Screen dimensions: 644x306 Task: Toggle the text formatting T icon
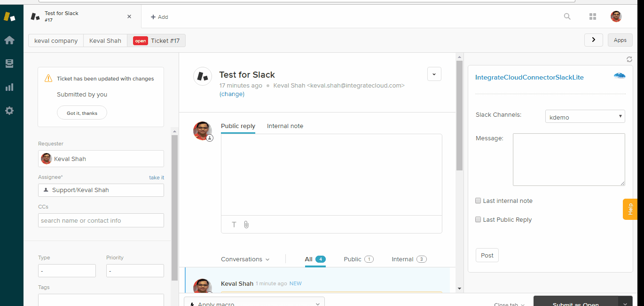[234, 225]
